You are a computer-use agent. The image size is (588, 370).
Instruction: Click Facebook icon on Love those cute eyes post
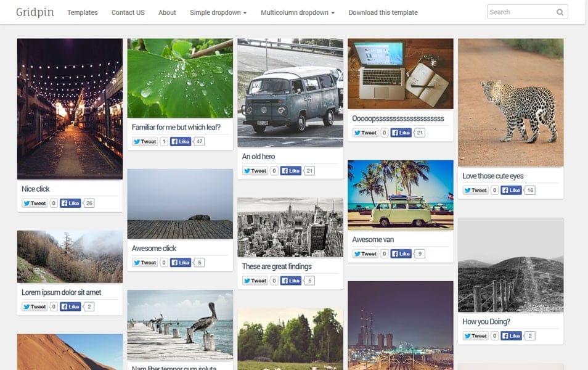pyautogui.click(x=505, y=190)
